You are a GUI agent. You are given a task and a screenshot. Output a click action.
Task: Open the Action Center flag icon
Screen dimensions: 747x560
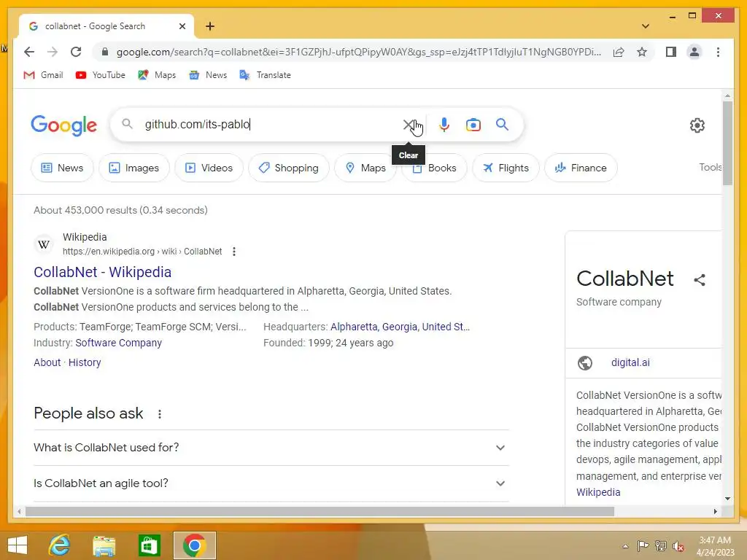643,546
